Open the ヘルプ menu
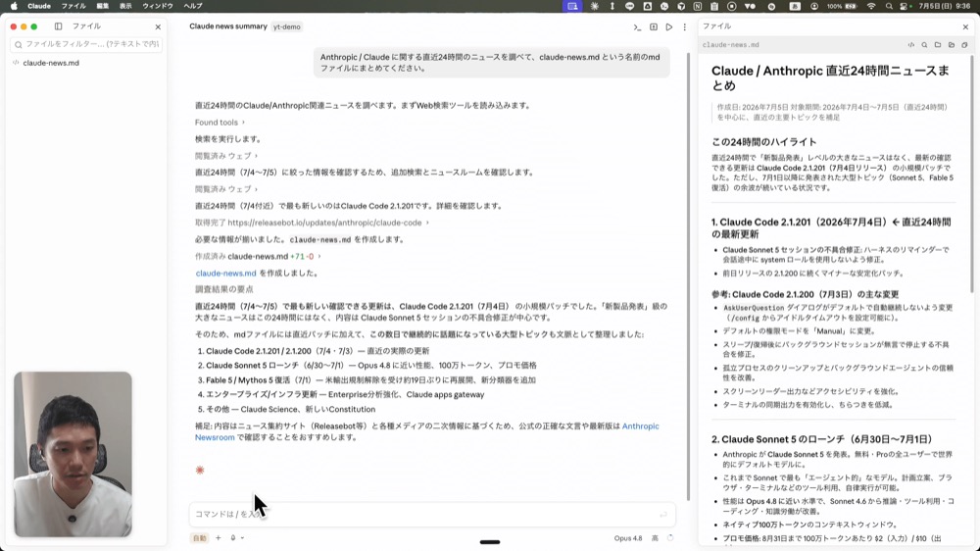980x551 pixels. point(192,6)
